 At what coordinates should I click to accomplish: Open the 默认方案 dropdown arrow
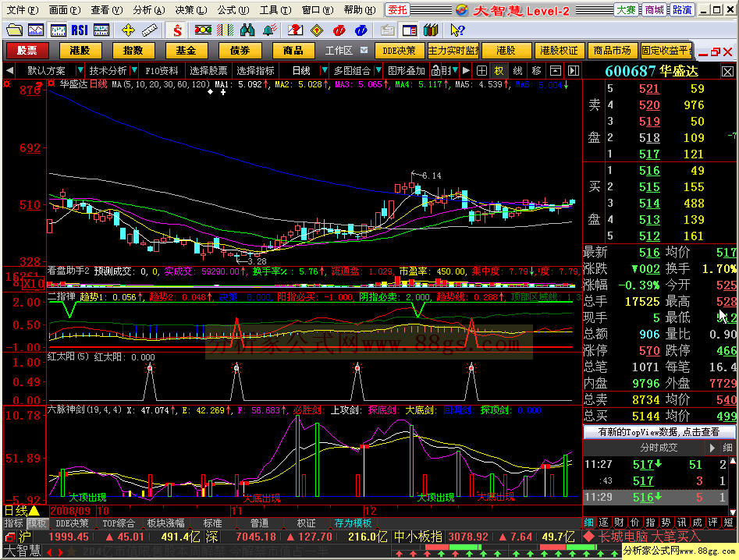point(80,71)
